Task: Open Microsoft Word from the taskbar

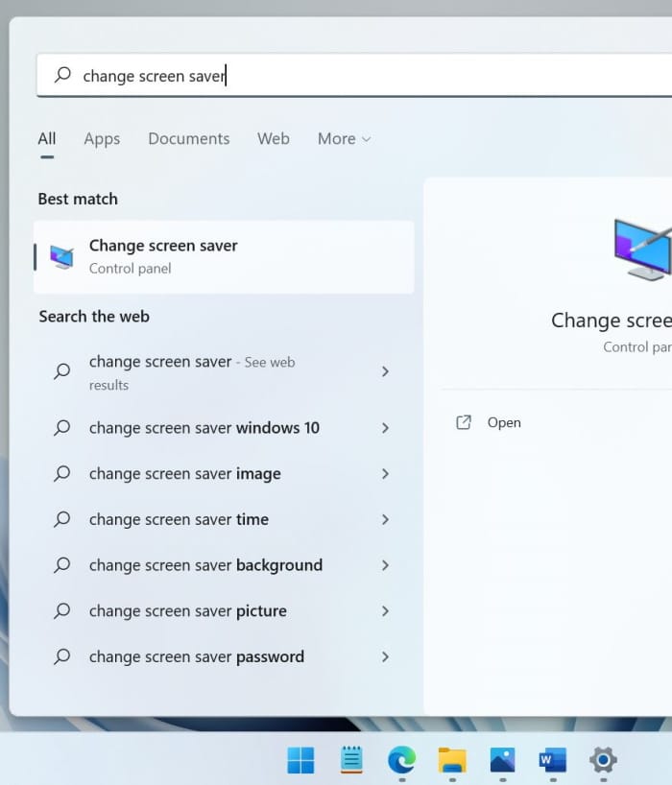Action: (553, 760)
